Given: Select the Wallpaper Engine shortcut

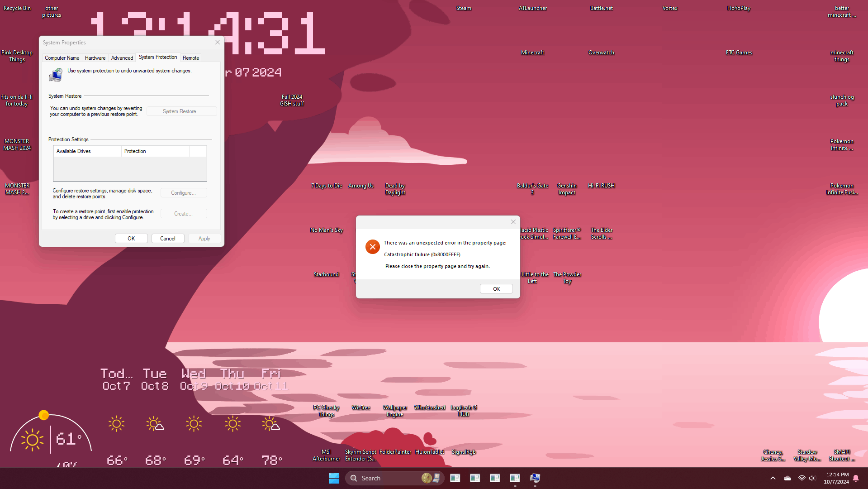Looking at the screenshot, I should pos(395,411).
